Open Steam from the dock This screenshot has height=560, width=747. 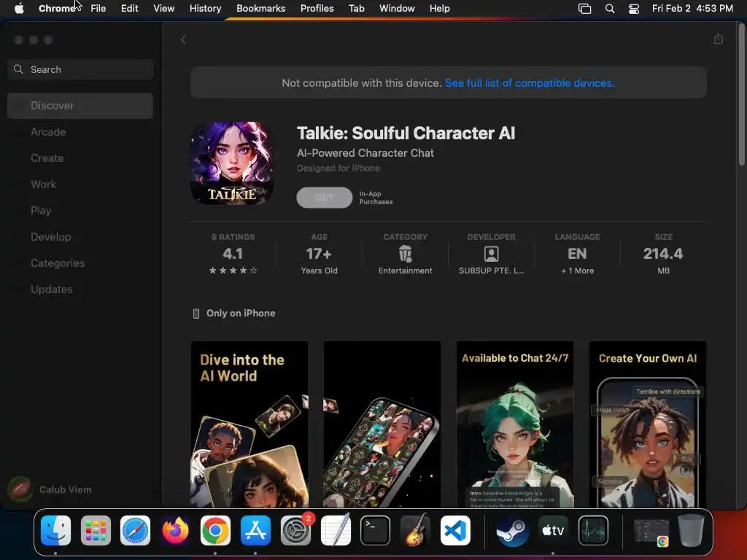pyautogui.click(x=513, y=530)
